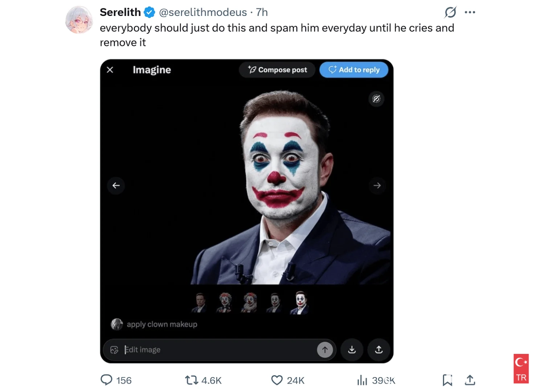545x392 pixels.
Task: Open Grok icon beside the post menu
Action: [x=450, y=12]
